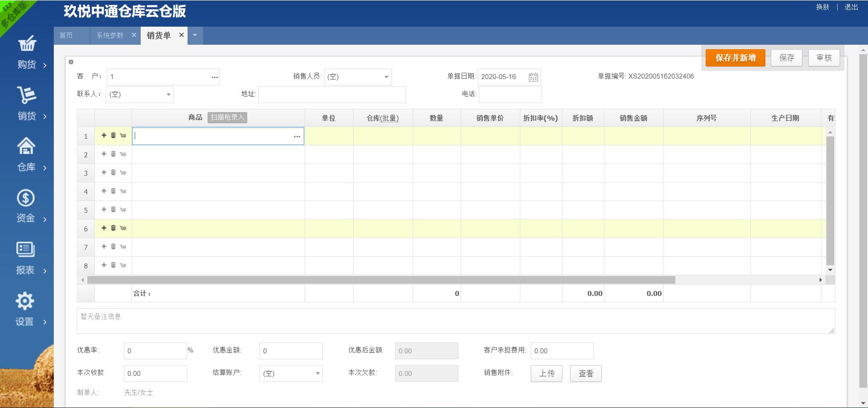Expand the 购货 menu chevron

45,66
